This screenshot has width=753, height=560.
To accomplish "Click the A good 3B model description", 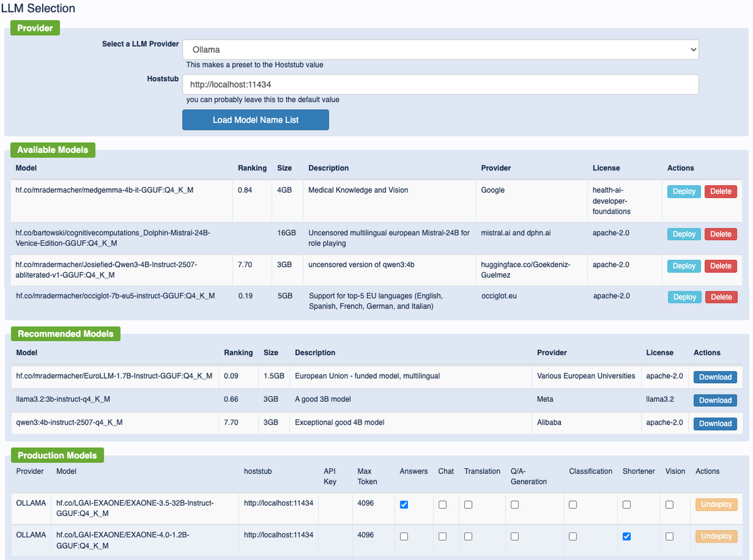I will tap(323, 399).
